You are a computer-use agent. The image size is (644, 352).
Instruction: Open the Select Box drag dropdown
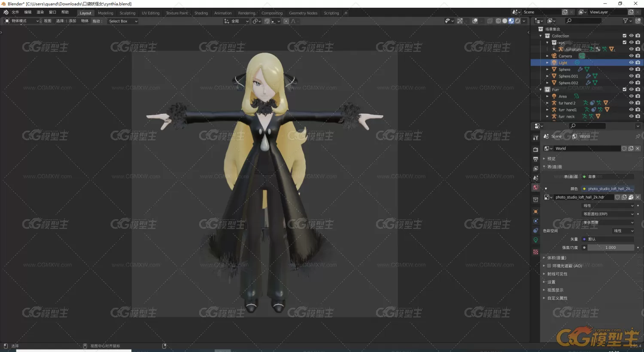123,21
